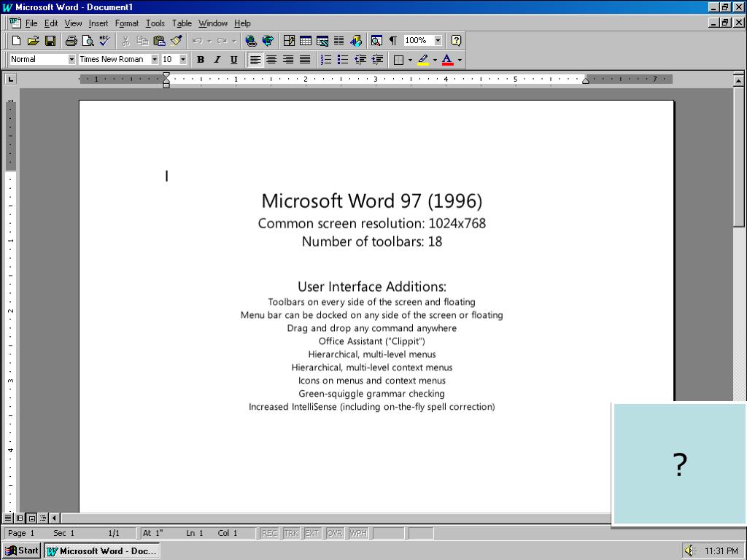Open the View menu

pyautogui.click(x=73, y=23)
